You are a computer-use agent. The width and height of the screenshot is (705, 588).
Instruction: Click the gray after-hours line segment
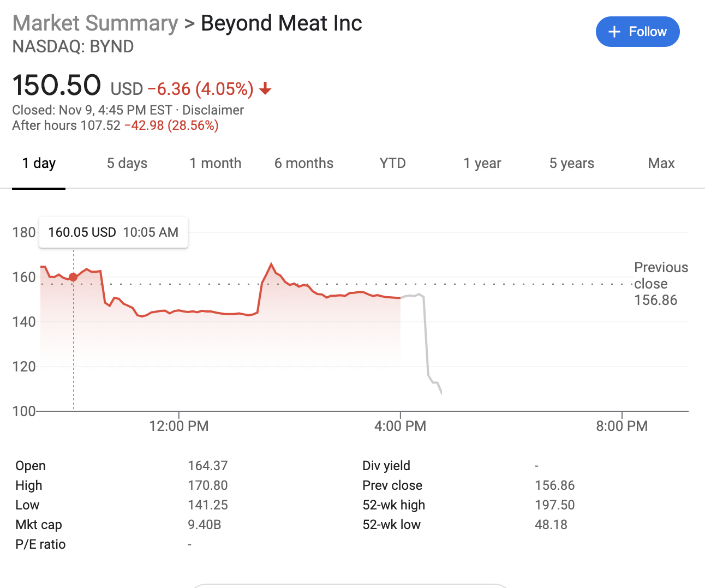tap(426, 338)
